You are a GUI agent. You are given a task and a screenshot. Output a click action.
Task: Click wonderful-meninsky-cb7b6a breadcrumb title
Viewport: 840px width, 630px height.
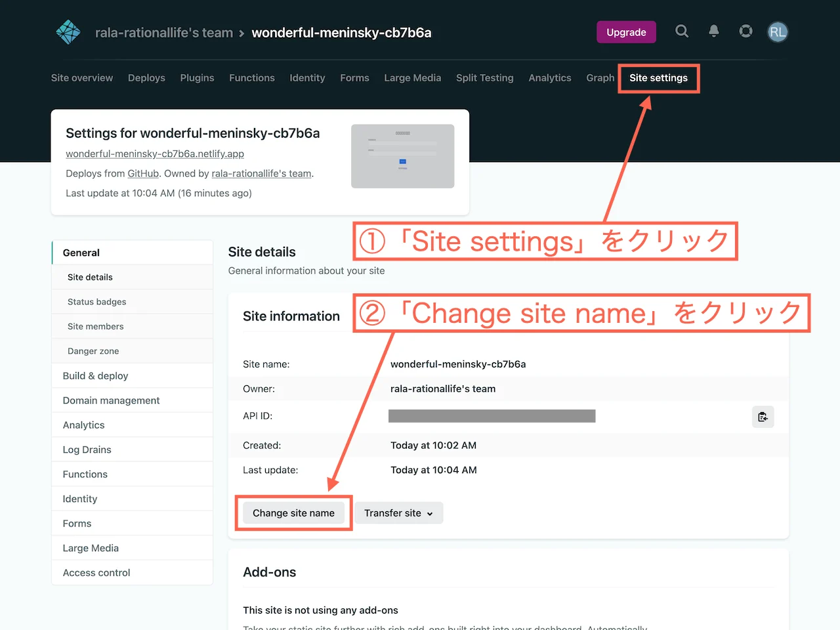[341, 33]
